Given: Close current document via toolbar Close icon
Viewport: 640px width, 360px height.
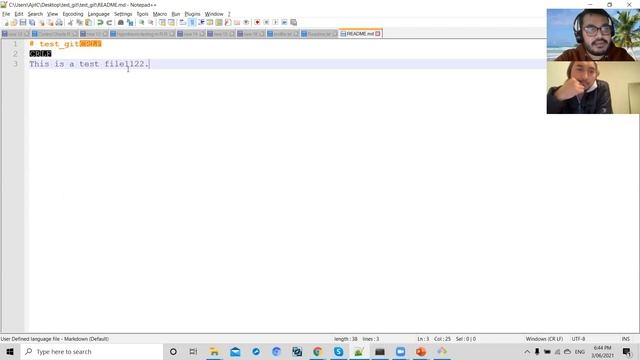Looking at the screenshot, I should (41, 22).
